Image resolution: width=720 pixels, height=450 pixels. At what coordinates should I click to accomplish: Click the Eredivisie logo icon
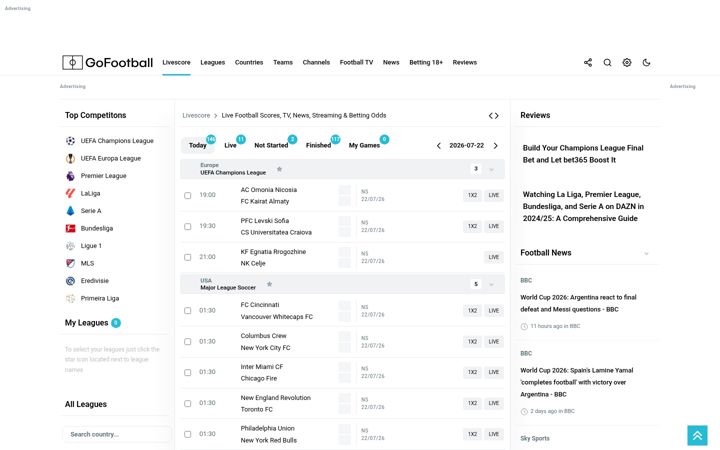pyautogui.click(x=70, y=281)
